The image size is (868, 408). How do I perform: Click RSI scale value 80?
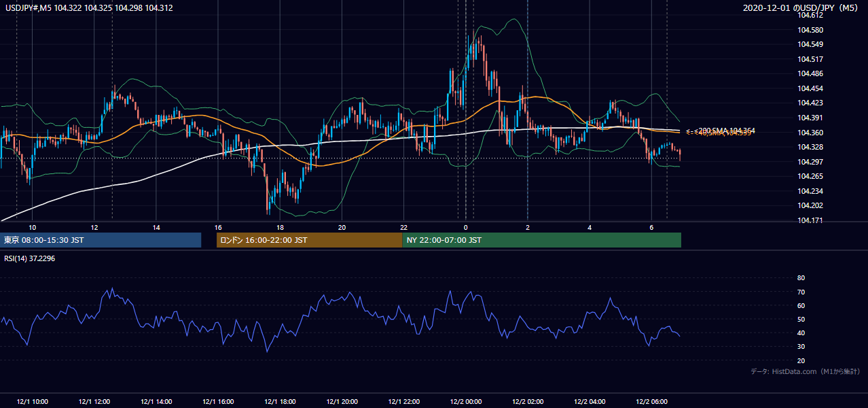click(801, 278)
